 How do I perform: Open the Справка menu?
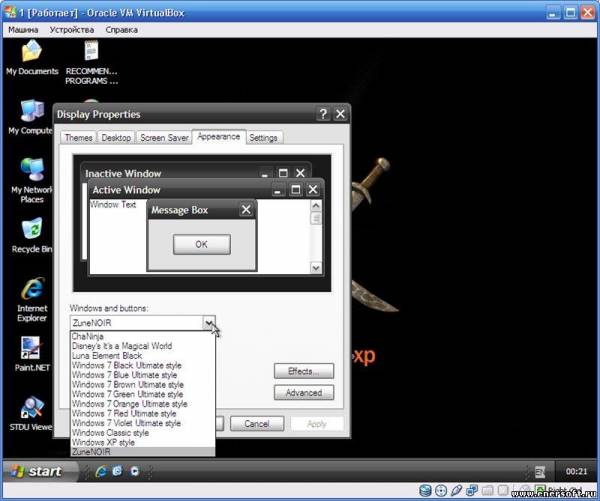point(121,30)
